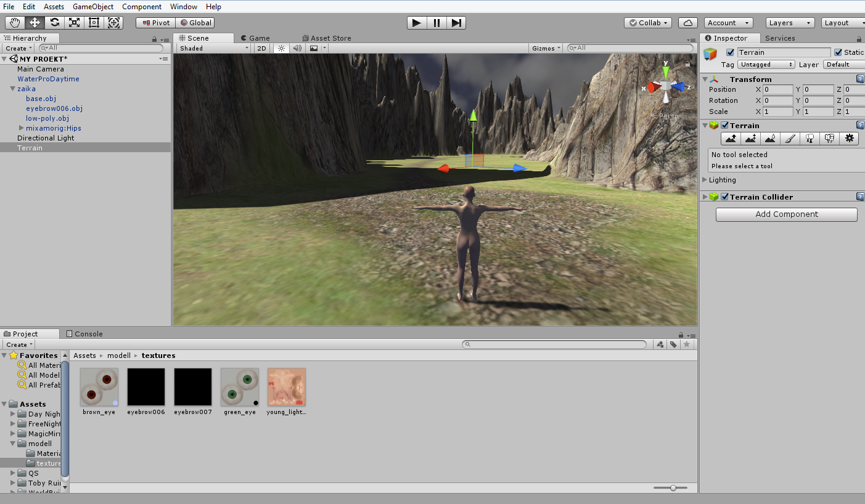Expand the Lighting section in Inspector
The image size is (865, 504).
(706, 180)
